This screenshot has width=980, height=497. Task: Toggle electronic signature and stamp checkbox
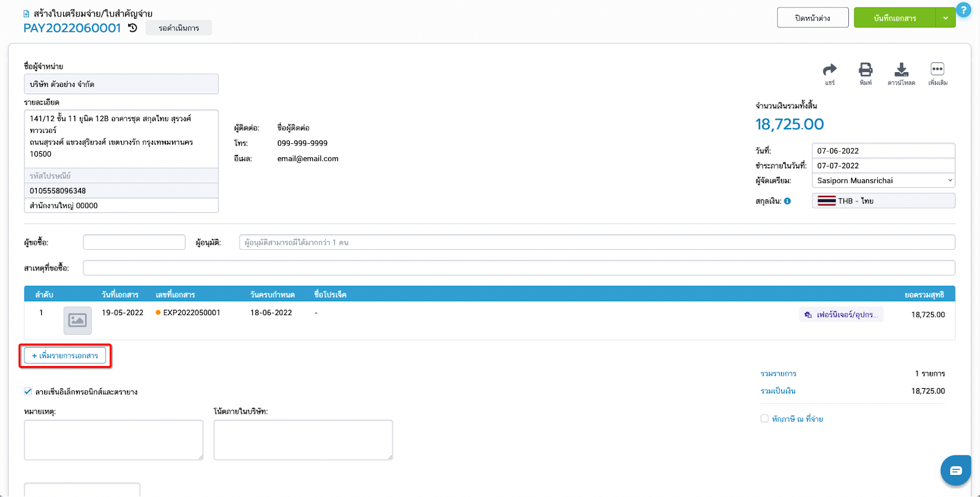[x=28, y=392]
